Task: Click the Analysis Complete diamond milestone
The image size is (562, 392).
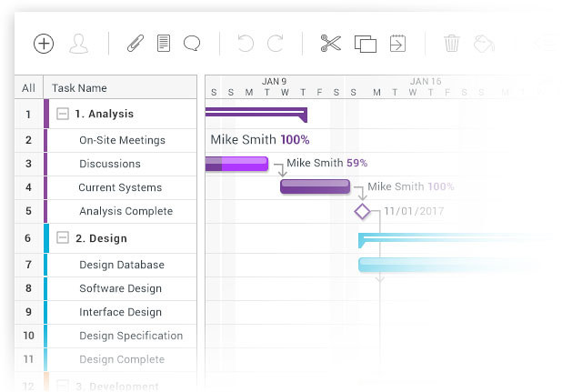Action: (362, 211)
